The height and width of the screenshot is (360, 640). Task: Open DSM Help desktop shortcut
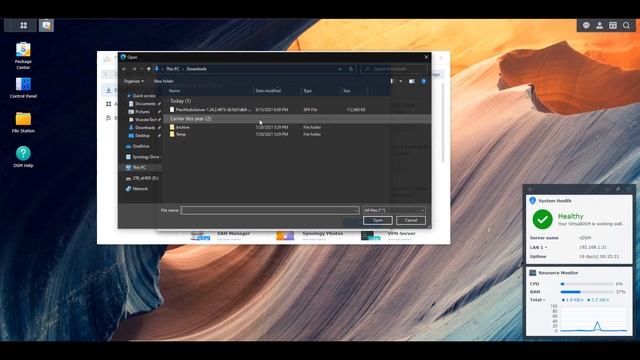click(23, 157)
